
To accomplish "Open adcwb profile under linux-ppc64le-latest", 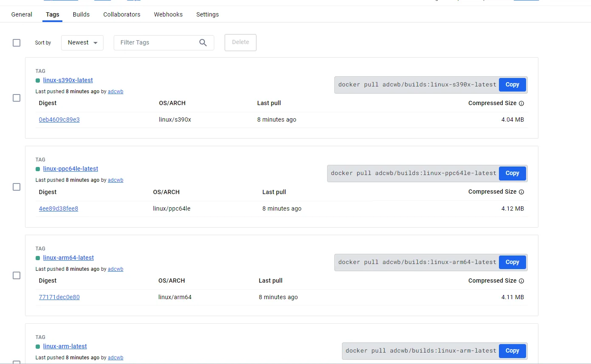I will point(115,180).
